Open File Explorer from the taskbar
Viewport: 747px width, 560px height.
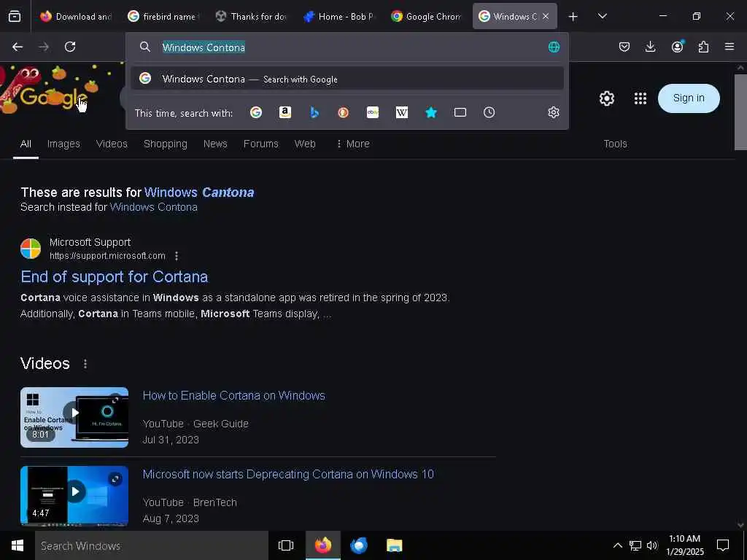[x=395, y=545]
